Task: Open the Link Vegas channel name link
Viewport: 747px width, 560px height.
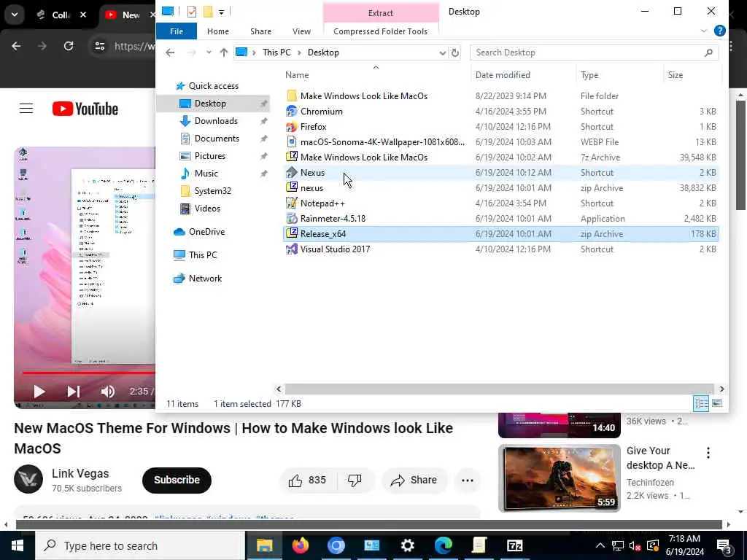Action: (80, 473)
